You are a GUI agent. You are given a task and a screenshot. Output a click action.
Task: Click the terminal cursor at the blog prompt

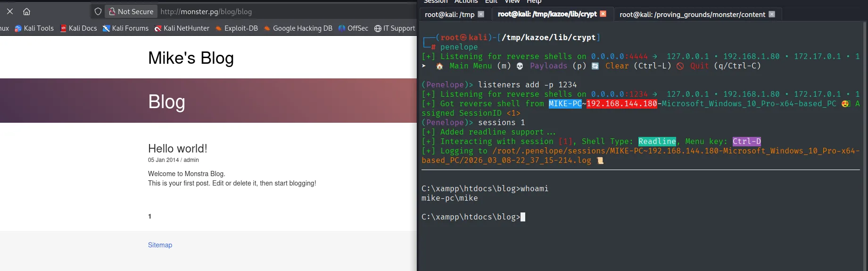(x=523, y=217)
